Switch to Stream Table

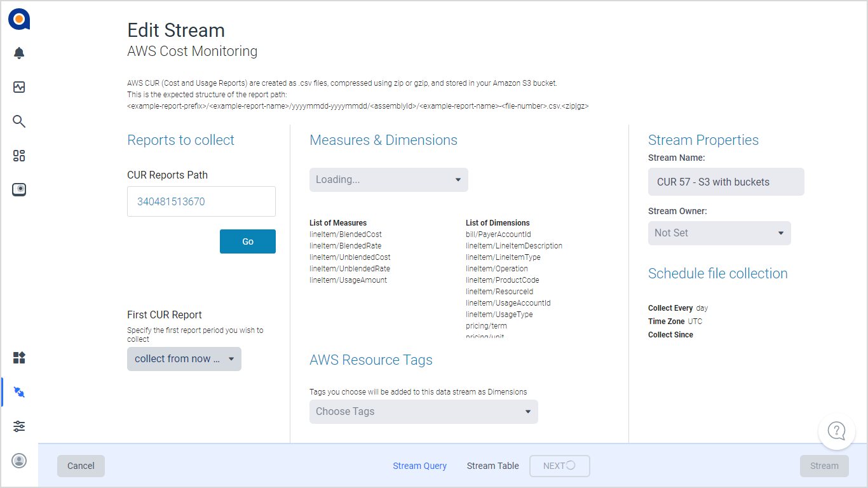(492, 466)
